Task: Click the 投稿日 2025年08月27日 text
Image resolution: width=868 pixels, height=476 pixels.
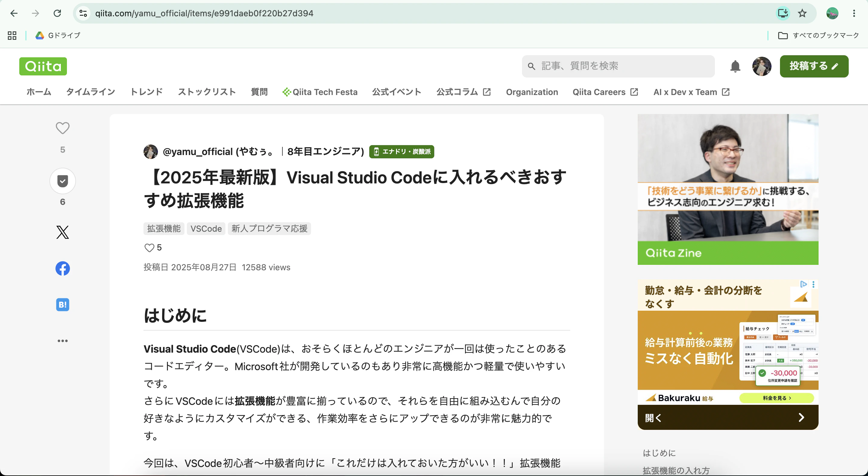Action: [x=190, y=268]
